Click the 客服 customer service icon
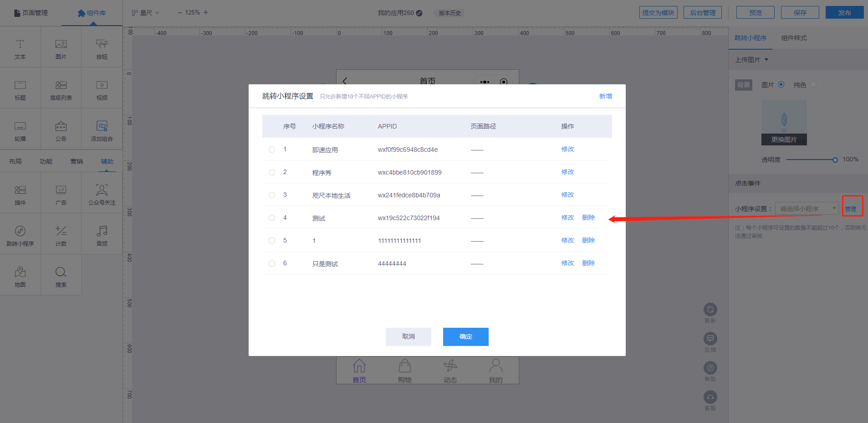Image resolution: width=868 pixels, height=423 pixels. click(710, 397)
